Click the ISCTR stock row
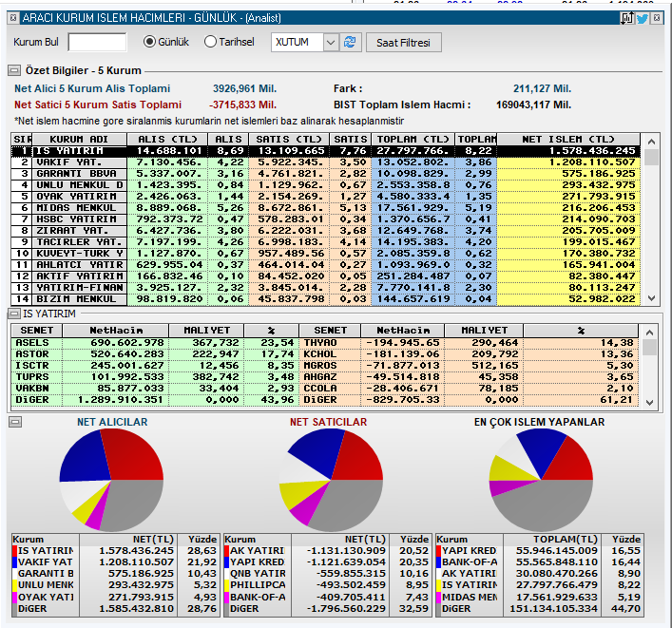 pos(155,366)
